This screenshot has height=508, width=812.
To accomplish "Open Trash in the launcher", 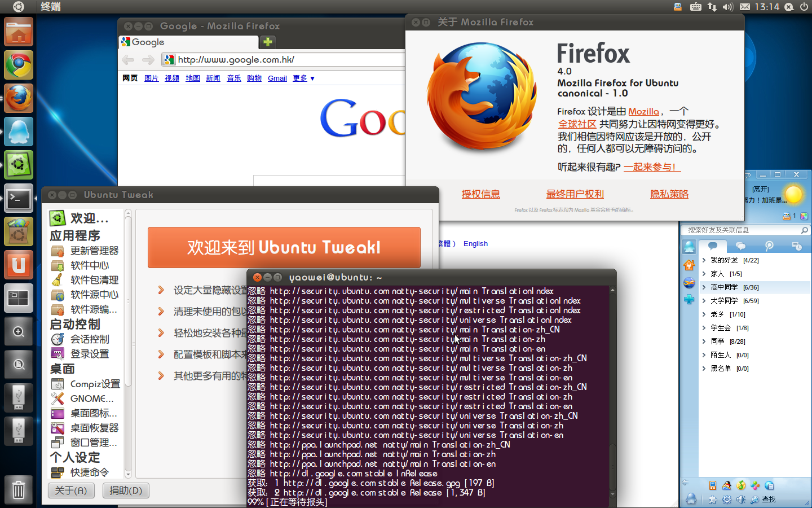I will point(19,490).
